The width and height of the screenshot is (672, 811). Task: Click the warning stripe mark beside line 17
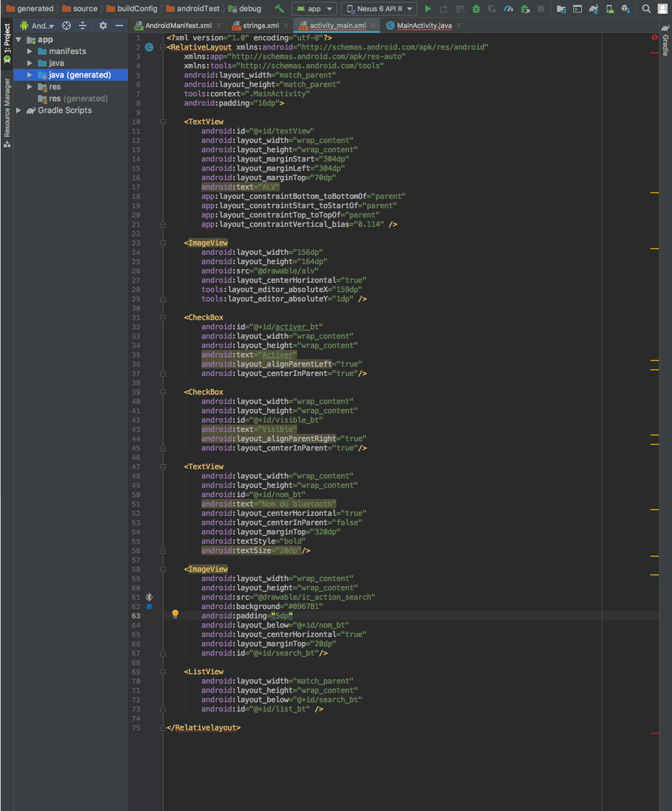pos(654,193)
